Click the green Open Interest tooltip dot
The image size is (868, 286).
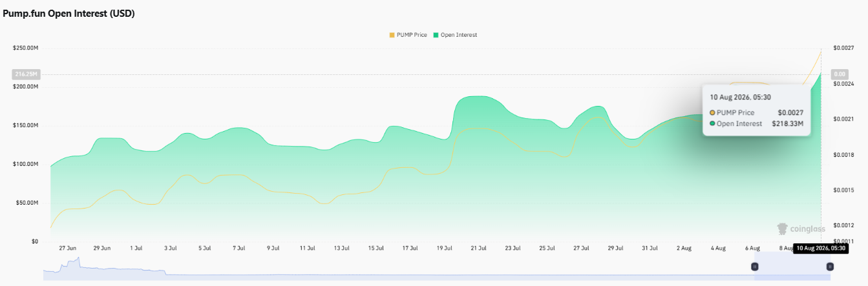pos(712,123)
